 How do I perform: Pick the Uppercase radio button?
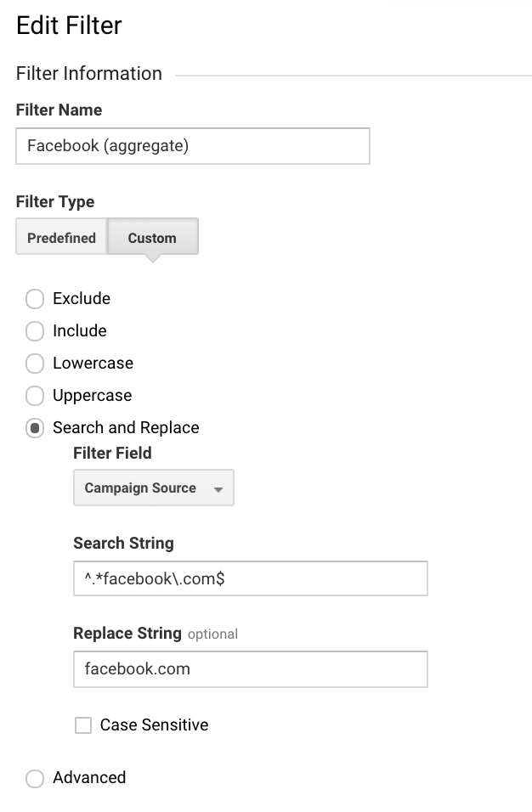pos(34,396)
